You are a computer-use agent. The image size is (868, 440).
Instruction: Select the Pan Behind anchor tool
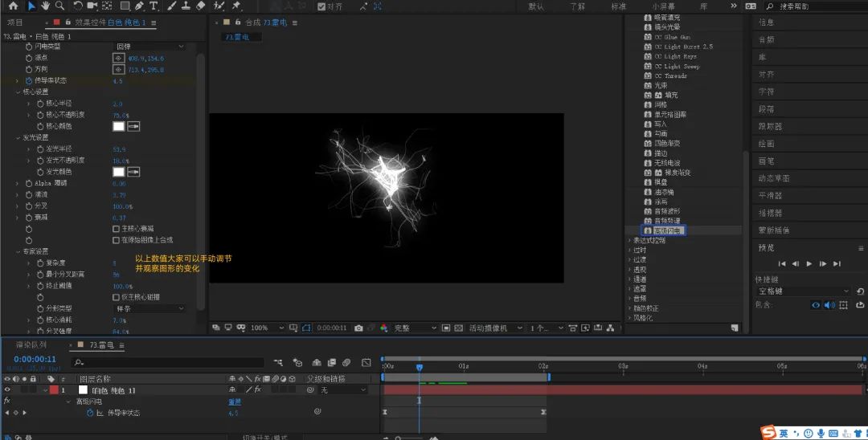coord(107,6)
